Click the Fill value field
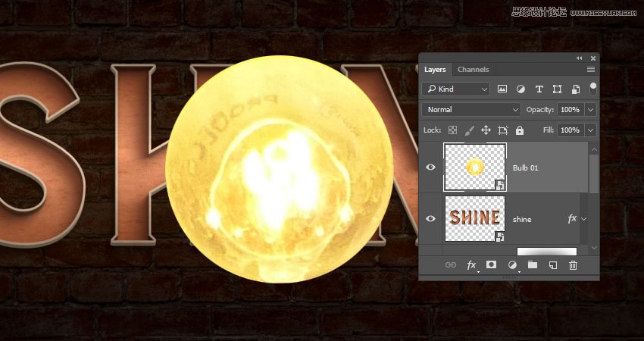This screenshot has width=644, height=341. coord(571,130)
